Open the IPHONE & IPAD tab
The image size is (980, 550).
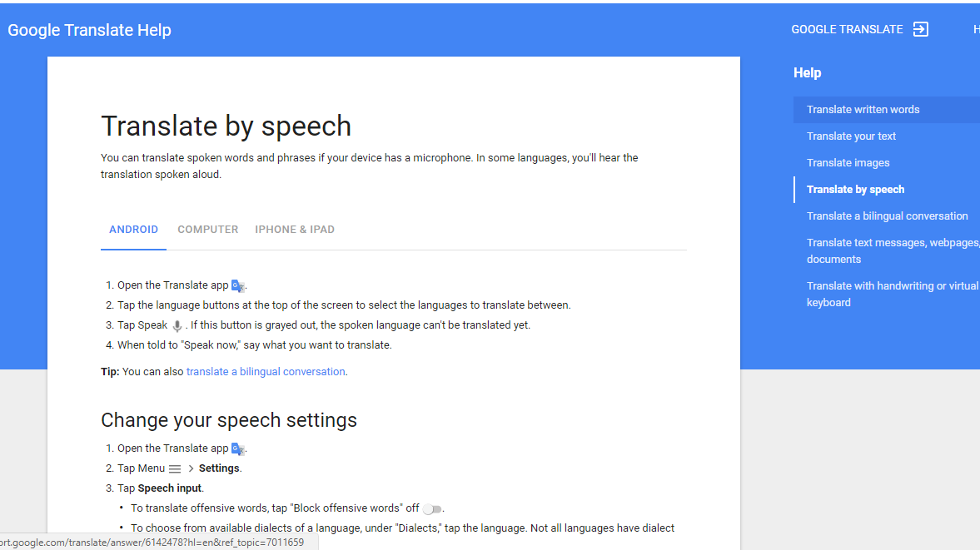295,229
